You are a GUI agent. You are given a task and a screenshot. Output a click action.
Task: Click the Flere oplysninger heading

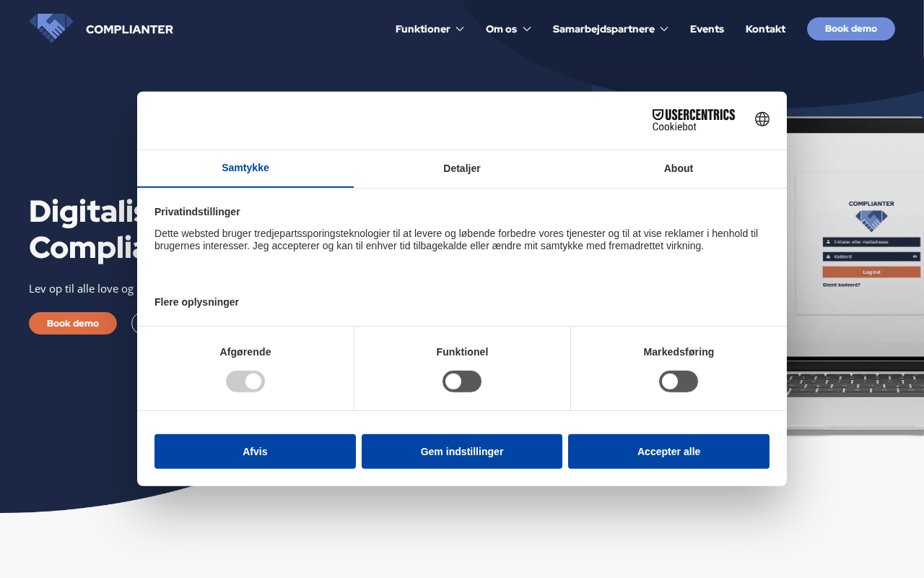point(196,302)
